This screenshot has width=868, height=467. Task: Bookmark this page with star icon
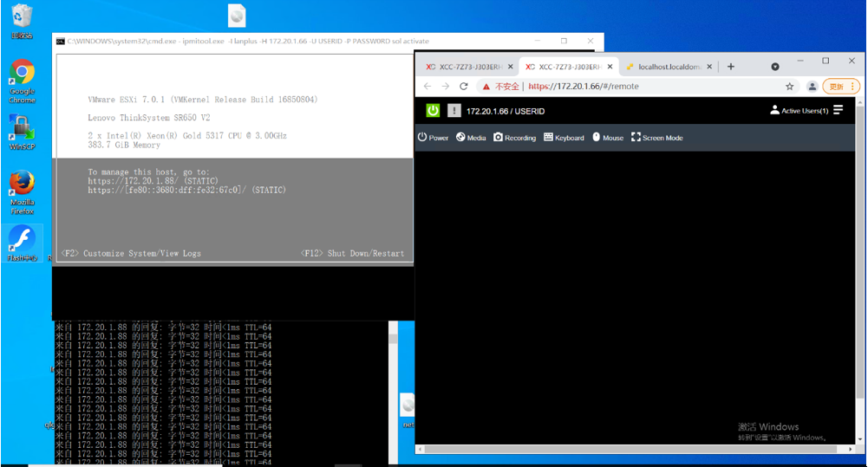[789, 87]
